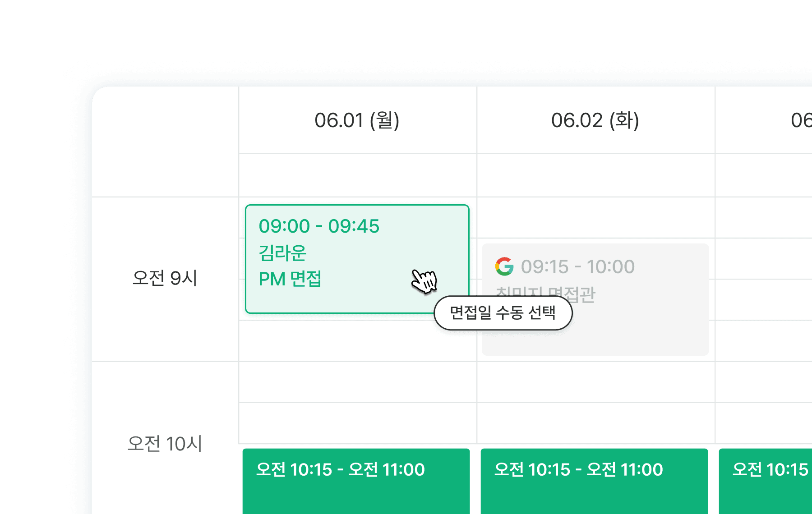Click the 면접일 수동 선택 tooltip button

point(503,312)
